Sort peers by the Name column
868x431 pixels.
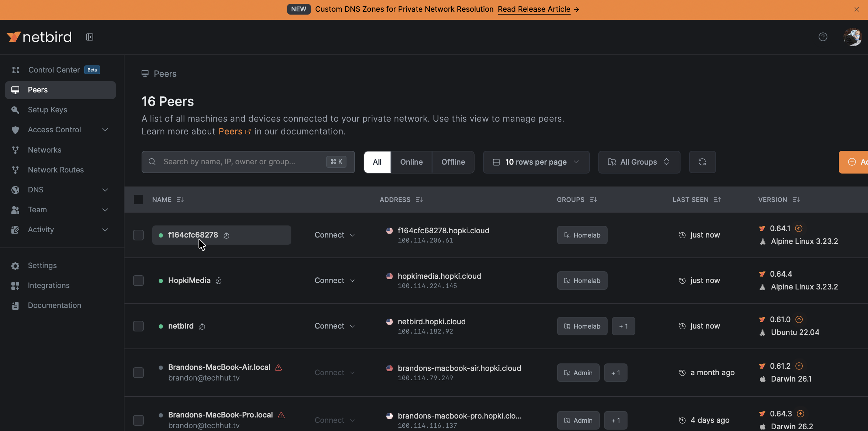[x=180, y=199]
